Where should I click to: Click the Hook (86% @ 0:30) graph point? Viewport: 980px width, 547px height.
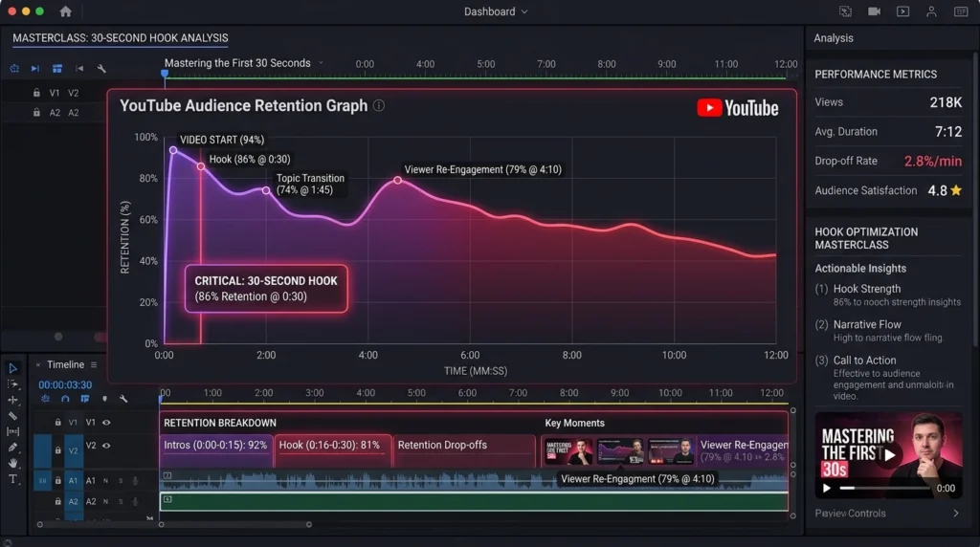coord(201,166)
